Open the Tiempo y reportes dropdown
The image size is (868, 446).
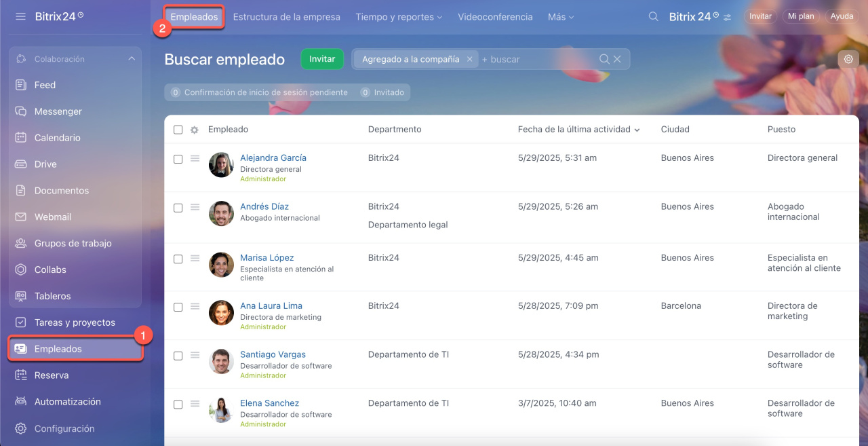[x=399, y=16]
